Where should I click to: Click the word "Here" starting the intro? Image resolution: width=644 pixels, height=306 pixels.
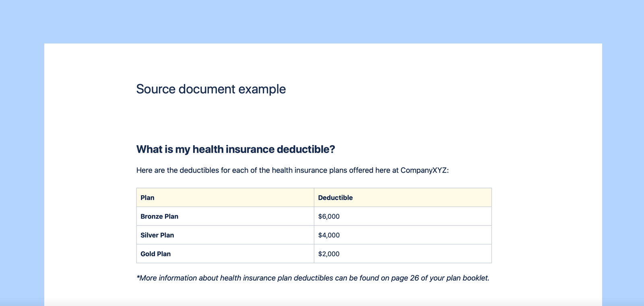[144, 170]
